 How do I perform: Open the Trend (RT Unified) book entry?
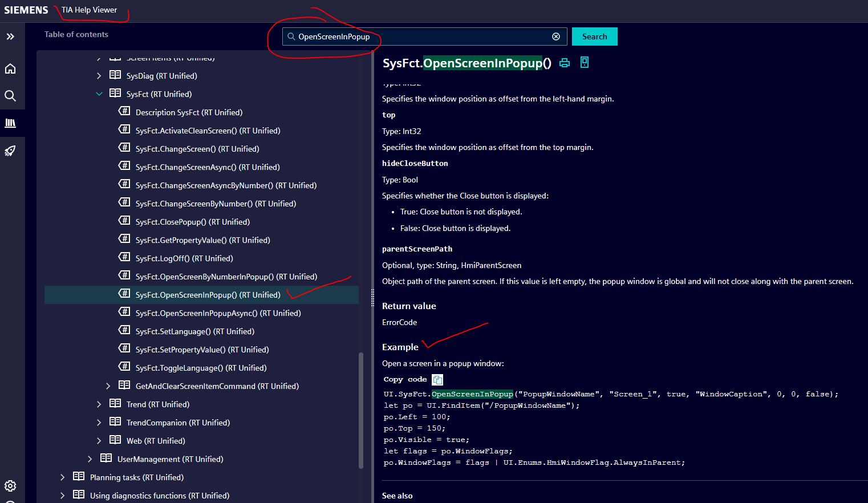(158, 404)
